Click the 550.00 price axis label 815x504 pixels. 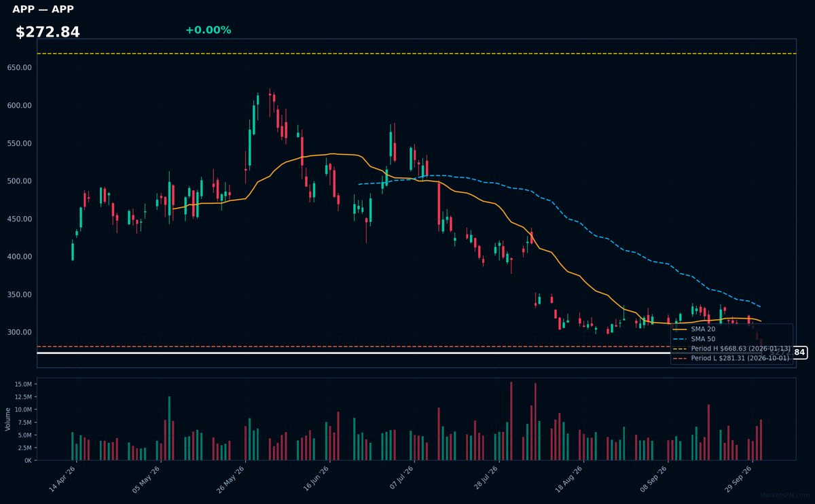click(x=20, y=143)
